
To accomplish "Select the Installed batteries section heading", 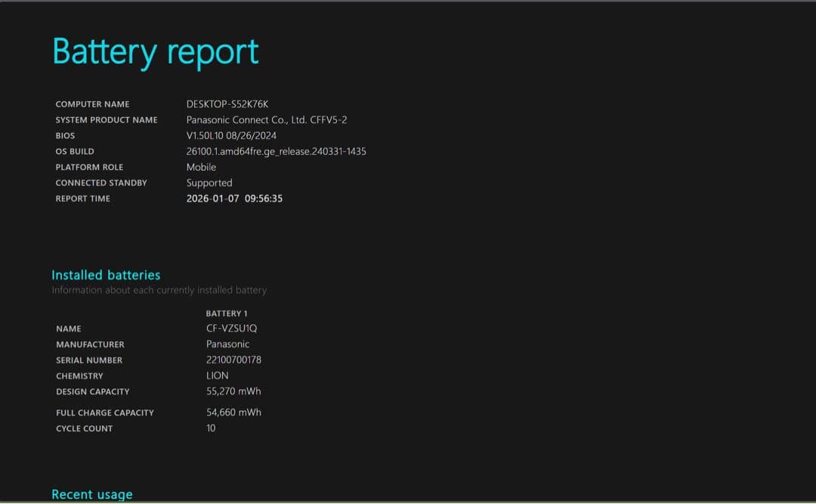I will tap(106, 275).
